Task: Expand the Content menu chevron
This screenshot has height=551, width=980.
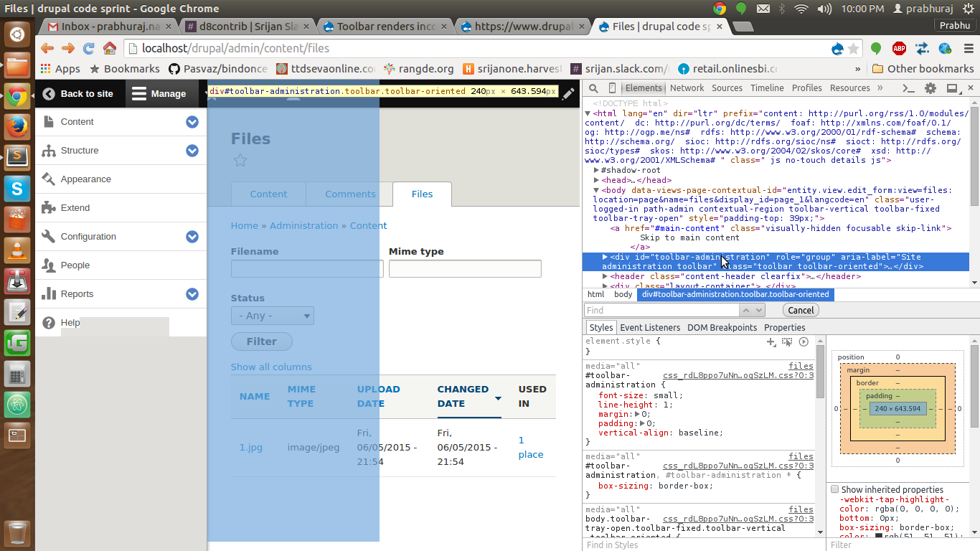Action: [x=192, y=122]
